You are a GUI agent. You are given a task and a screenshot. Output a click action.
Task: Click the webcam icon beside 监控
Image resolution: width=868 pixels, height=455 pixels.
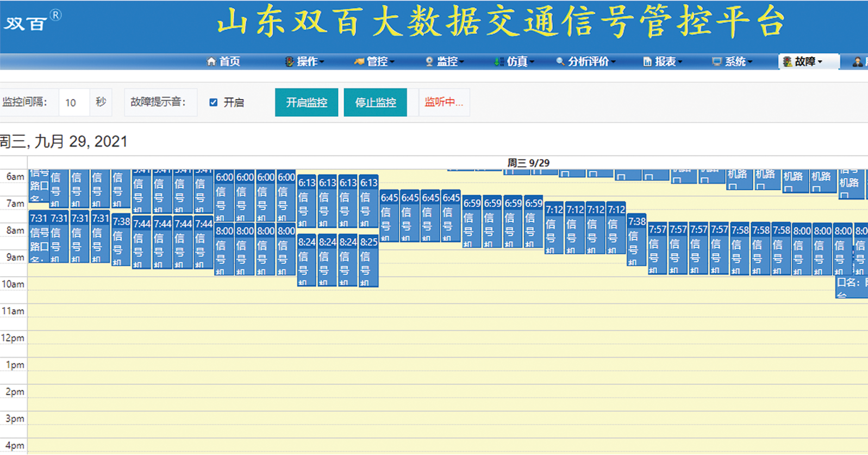click(429, 61)
